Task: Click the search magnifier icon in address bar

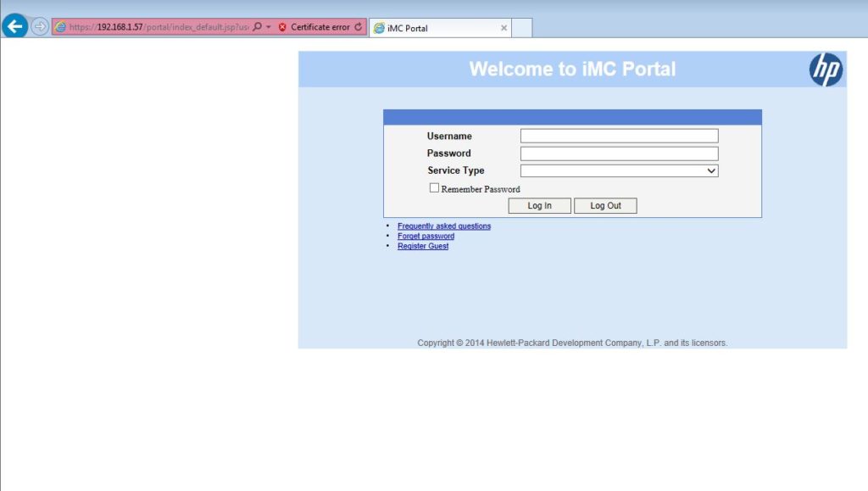Action: [x=258, y=26]
